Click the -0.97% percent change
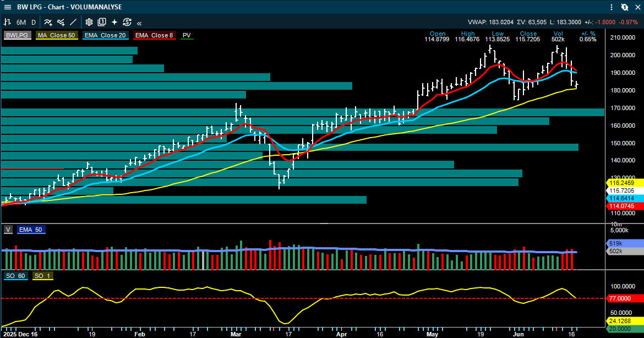 coord(629,22)
